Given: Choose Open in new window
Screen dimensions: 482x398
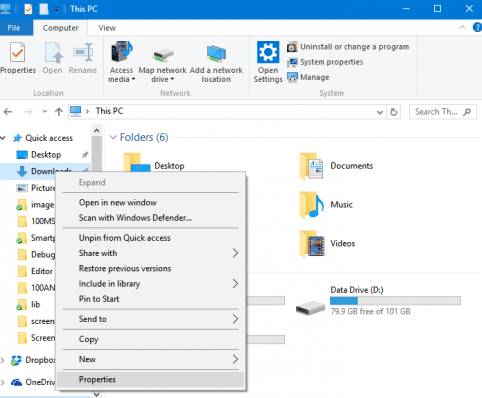Looking at the screenshot, I should pyautogui.click(x=151, y=203).
